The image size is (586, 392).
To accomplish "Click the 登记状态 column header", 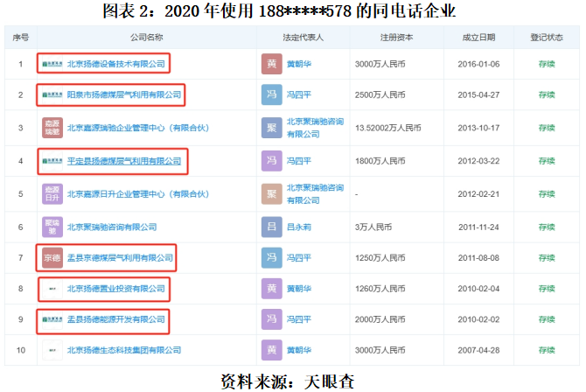I will (547, 38).
